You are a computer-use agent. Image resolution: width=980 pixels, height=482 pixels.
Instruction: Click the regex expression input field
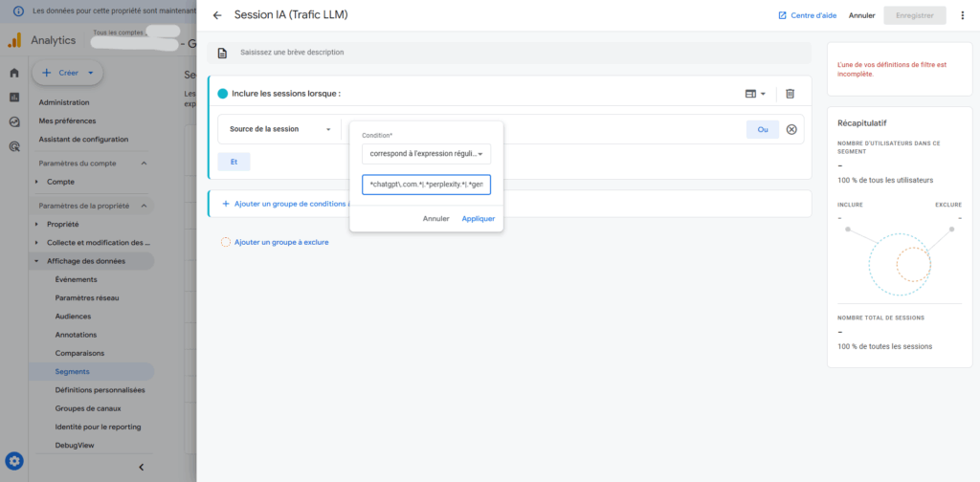(426, 184)
